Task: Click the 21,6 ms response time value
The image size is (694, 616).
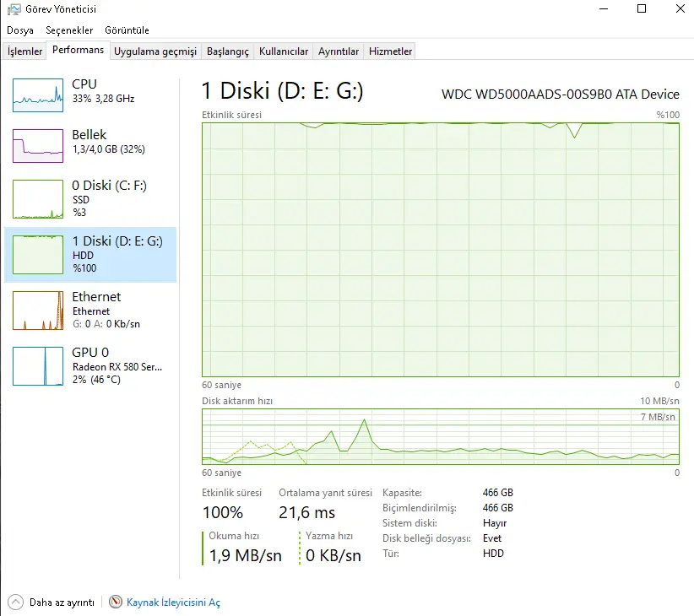Action: coord(306,512)
